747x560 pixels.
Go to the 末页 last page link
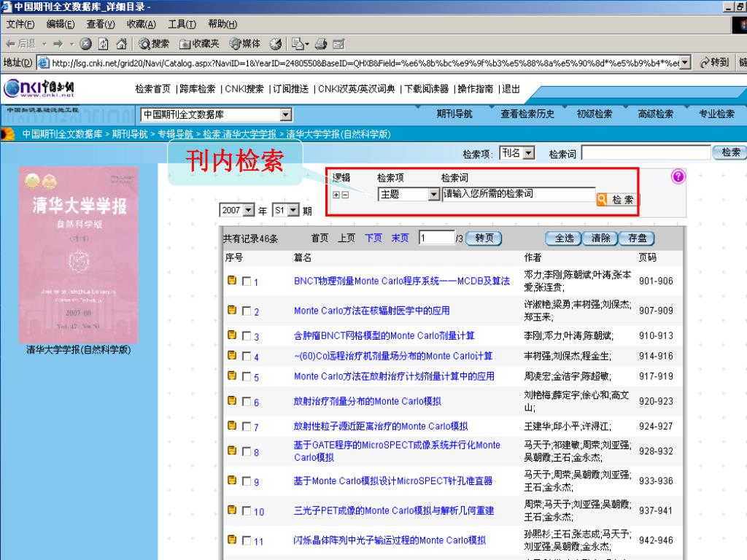400,238
